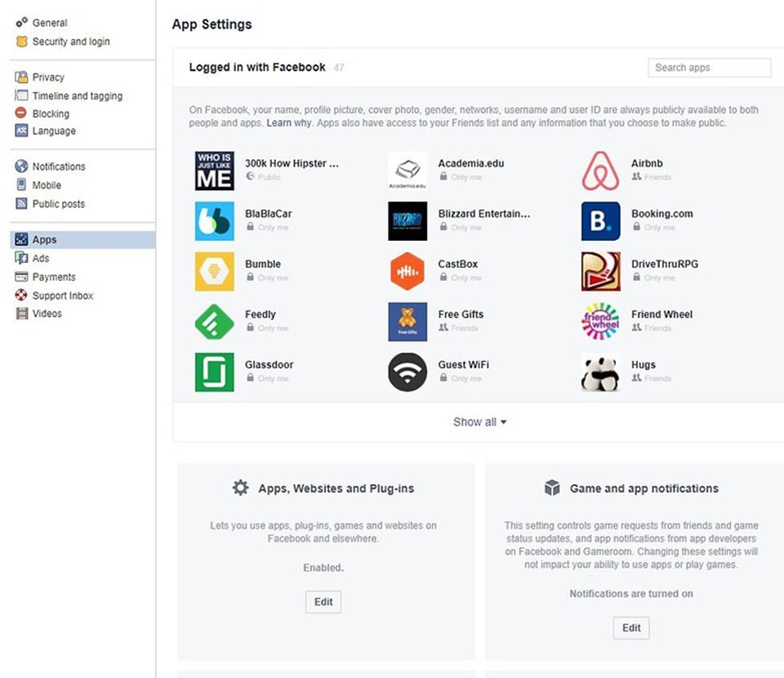This screenshot has height=678, width=784.
Task: Click the Apps, Websites and Plug-ins gear icon
Action: (240, 488)
